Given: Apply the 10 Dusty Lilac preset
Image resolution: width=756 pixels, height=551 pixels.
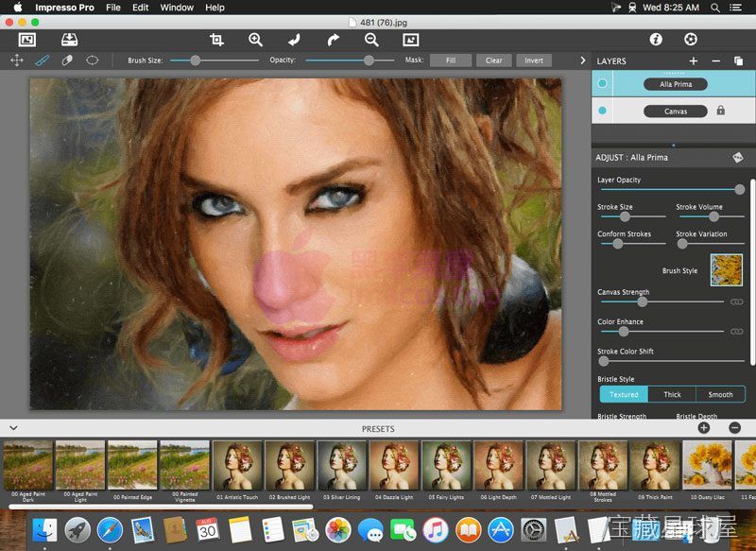Looking at the screenshot, I should [x=707, y=465].
